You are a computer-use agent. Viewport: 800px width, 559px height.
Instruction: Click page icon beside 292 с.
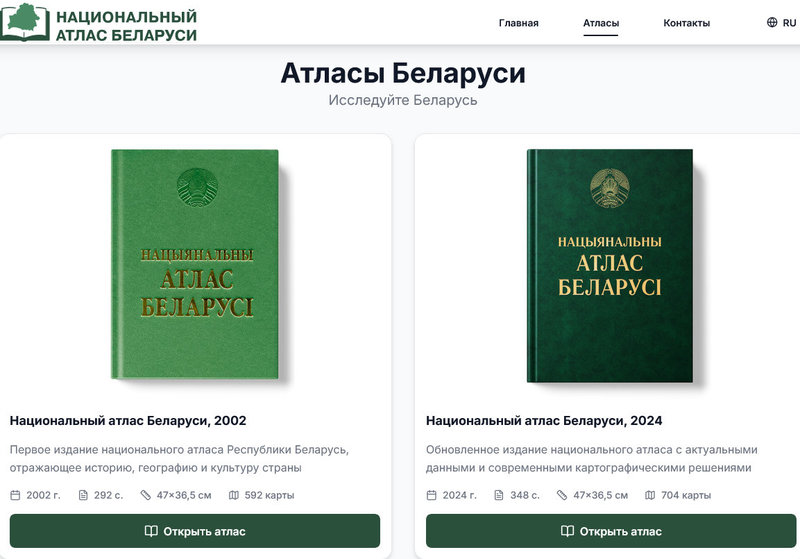pyautogui.click(x=83, y=495)
